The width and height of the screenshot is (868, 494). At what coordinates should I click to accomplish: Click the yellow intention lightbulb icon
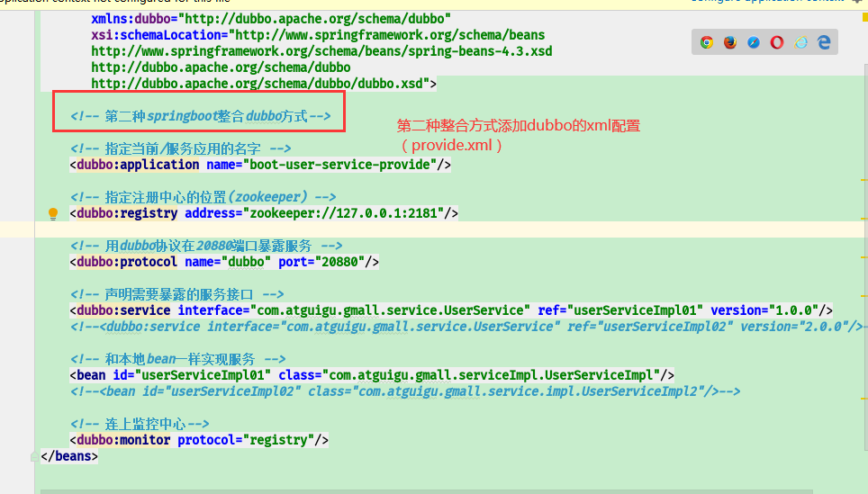click(53, 213)
